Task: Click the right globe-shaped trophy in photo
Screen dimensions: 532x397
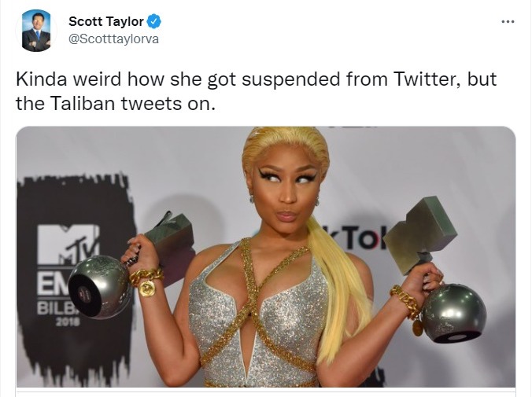Action: point(453,314)
